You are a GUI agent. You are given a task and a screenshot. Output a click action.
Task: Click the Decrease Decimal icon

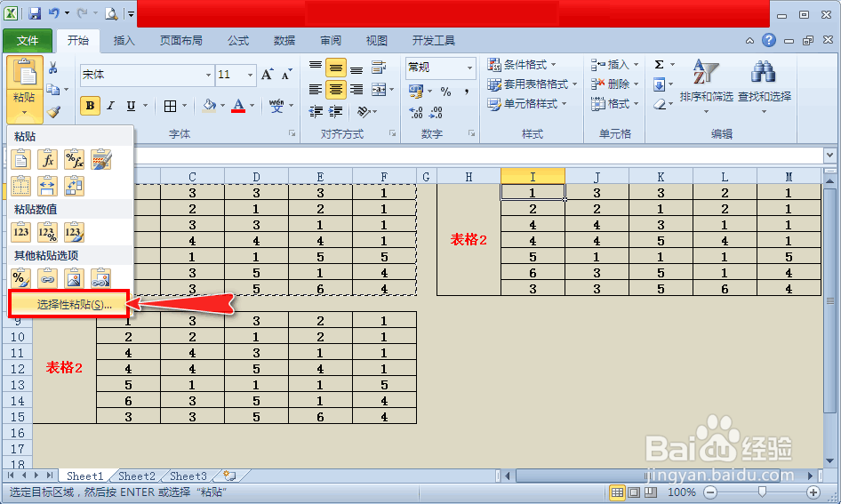[x=436, y=112]
